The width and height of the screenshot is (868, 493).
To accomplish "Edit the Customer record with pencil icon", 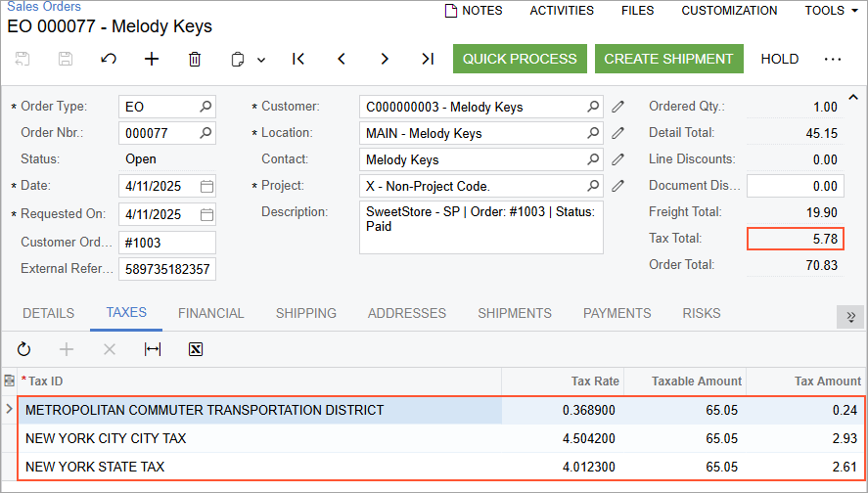I will (x=617, y=107).
